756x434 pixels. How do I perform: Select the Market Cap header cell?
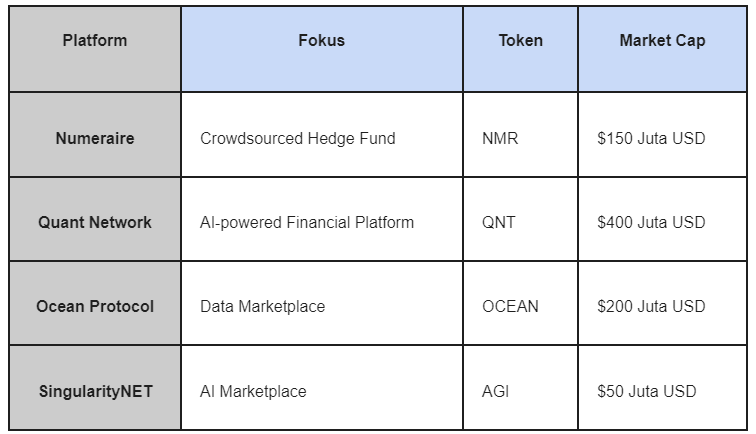(x=662, y=49)
